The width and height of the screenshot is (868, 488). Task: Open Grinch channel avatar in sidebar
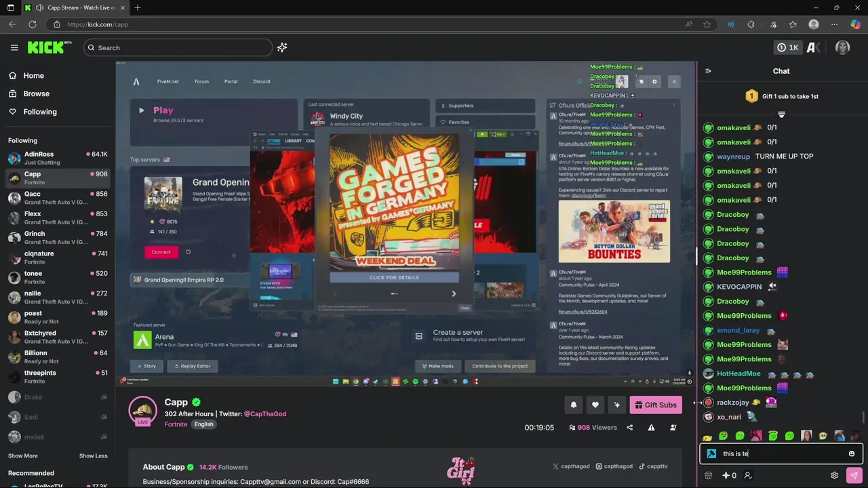14,238
